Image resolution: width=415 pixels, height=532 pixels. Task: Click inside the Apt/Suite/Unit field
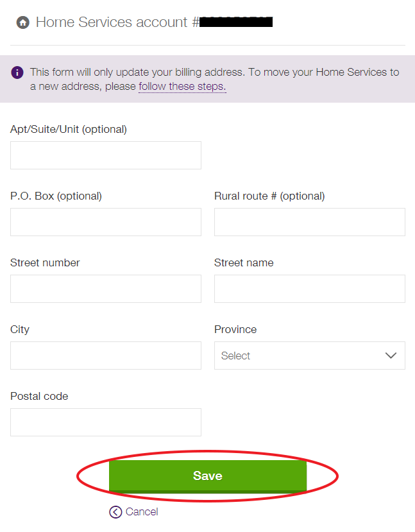(105, 155)
